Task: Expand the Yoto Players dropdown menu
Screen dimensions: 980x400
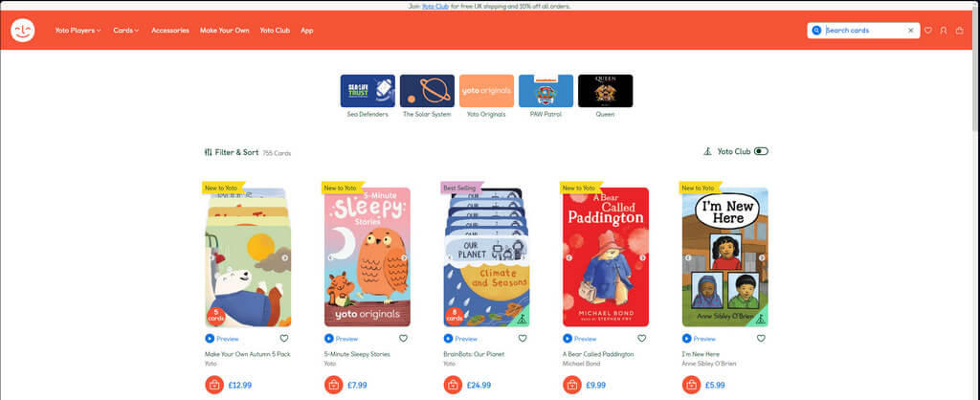Action: (78, 30)
